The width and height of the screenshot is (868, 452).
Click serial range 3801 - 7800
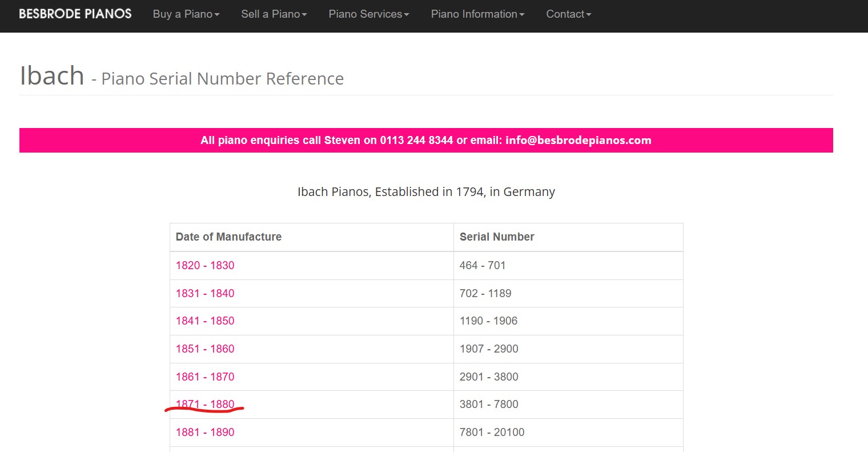pos(489,404)
